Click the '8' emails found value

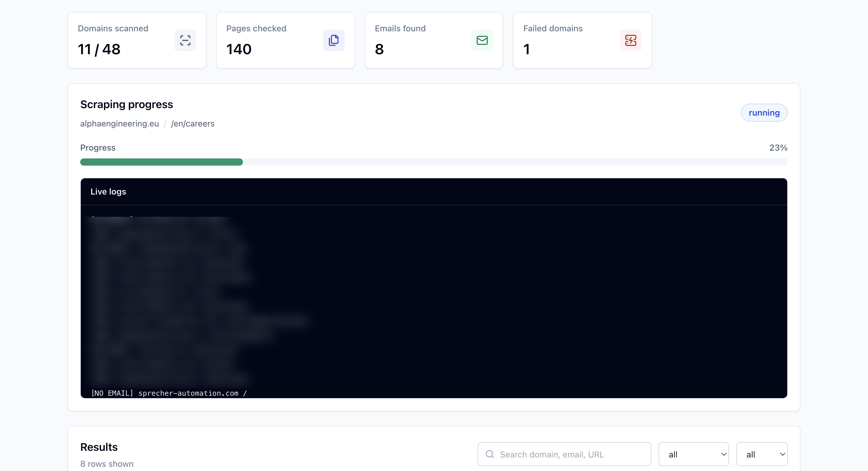pyautogui.click(x=379, y=49)
